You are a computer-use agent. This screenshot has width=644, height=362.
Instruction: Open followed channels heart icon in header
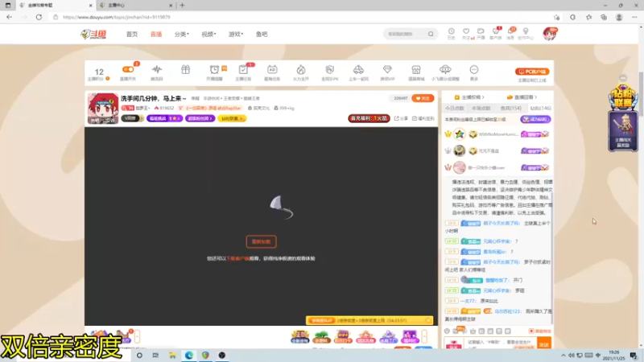(x=466, y=34)
